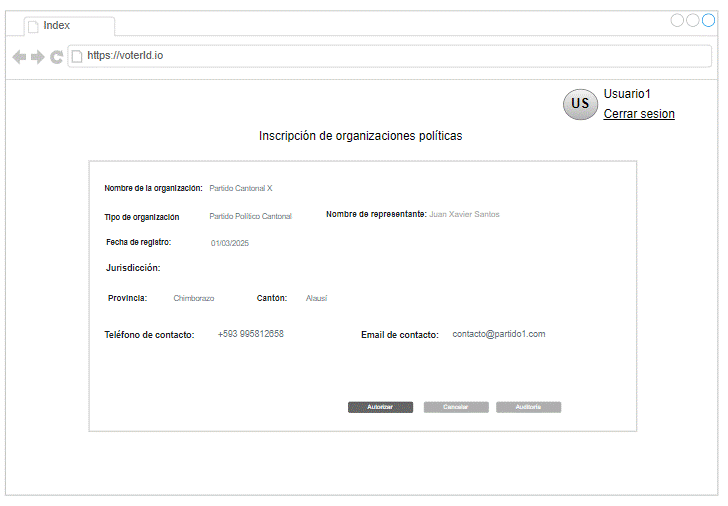This screenshot has height=506, width=728.
Task: Click the page heading Inscripción de organizaciones políticas
Action: [x=360, y=136]
